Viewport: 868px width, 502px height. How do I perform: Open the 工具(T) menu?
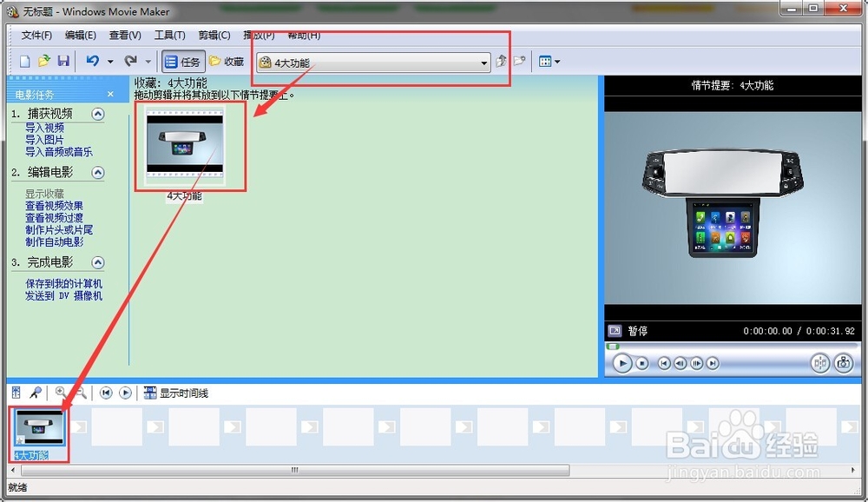[169, 36]
